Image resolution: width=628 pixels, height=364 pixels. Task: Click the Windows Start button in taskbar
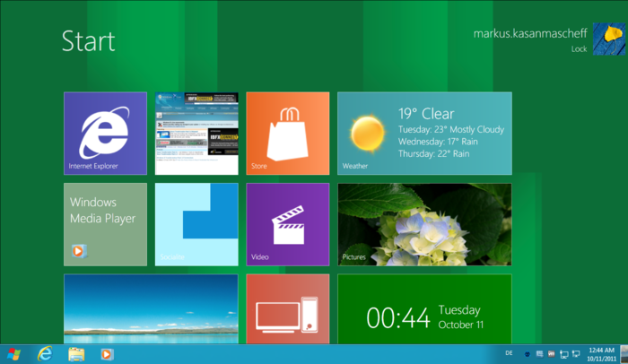[13, 354]
